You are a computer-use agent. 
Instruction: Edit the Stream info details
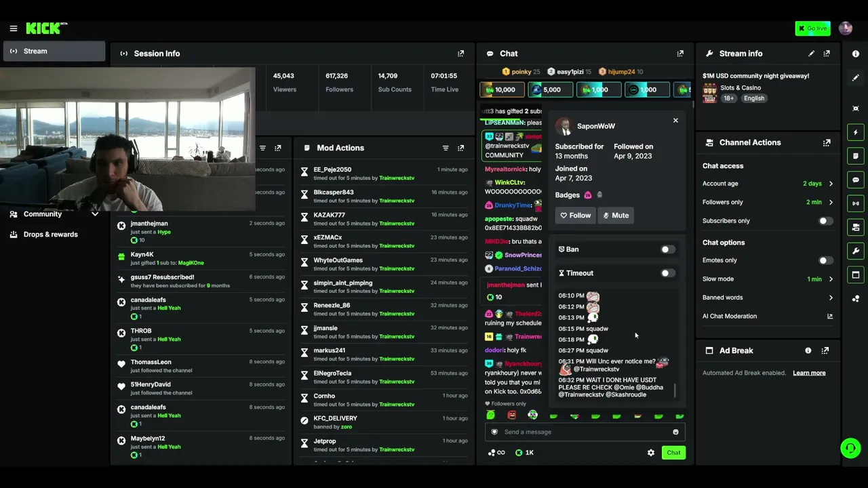pos(812,54)
